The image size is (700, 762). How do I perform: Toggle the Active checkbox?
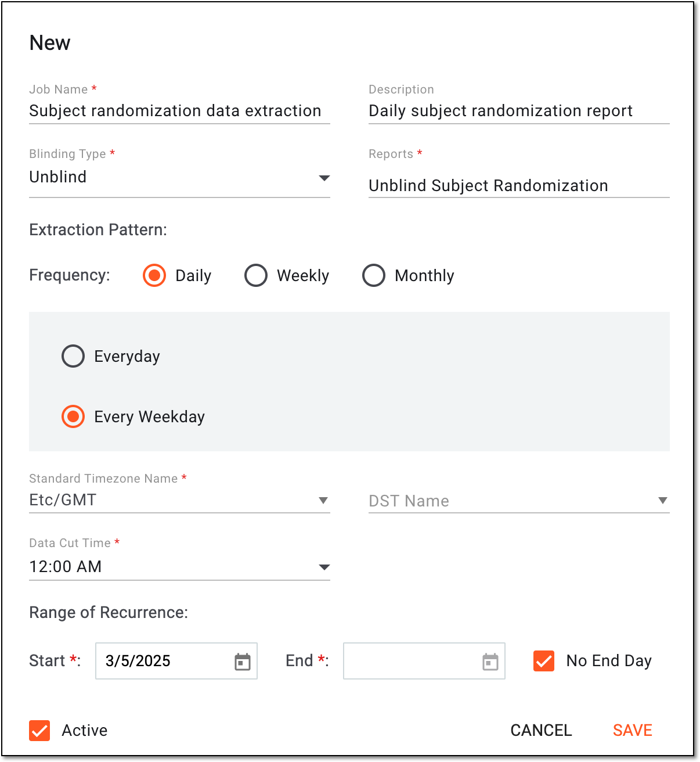tap(39, 730)
